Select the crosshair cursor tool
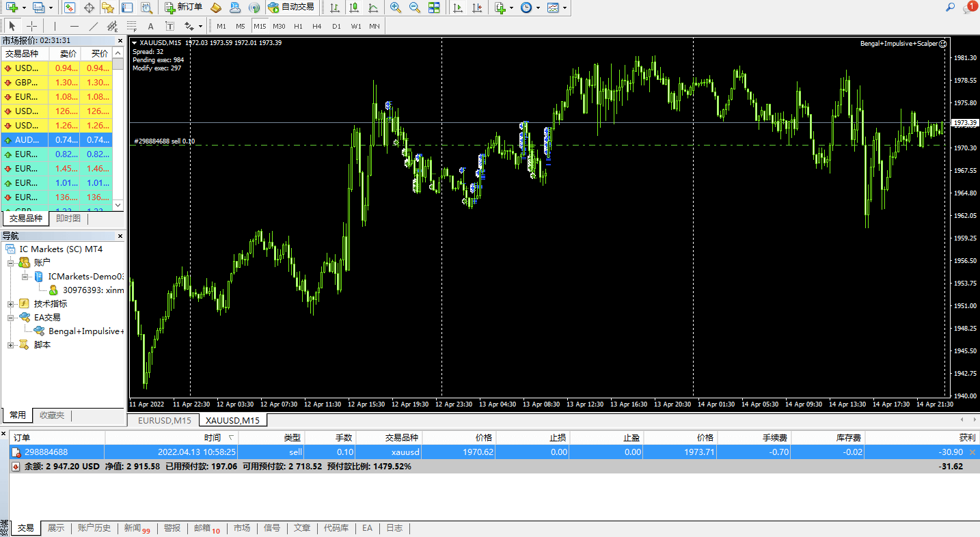The image size is (980, 537). point(31,26)
